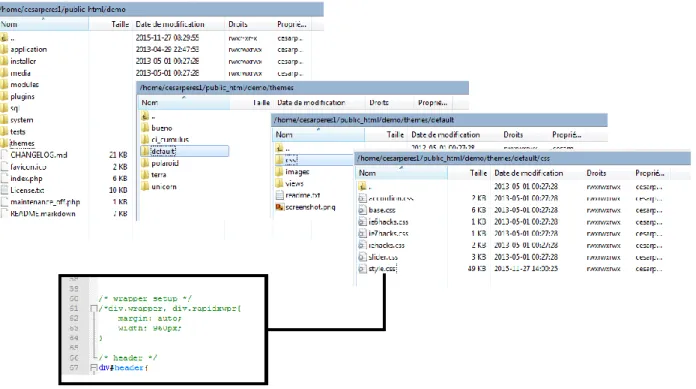Viewport: 696px width, 389px height.
Task: Select maintenance_off.php file
Action: pos(45,202)
